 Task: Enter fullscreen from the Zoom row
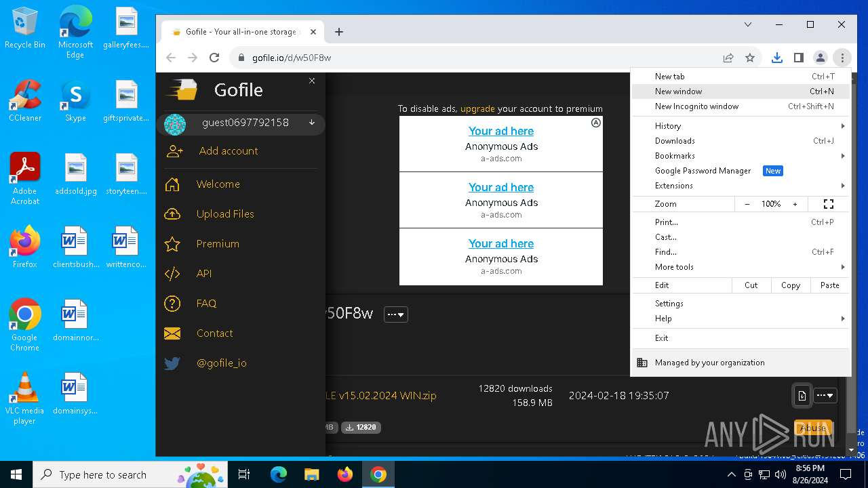pyautogui.click(x=828, y=204)
